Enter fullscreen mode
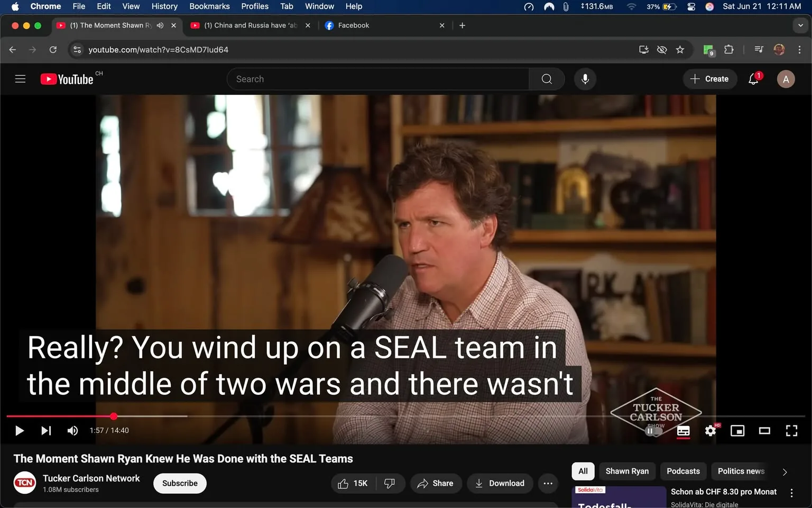The height and width of the screenshot is (508, 812). coord(791,431)
